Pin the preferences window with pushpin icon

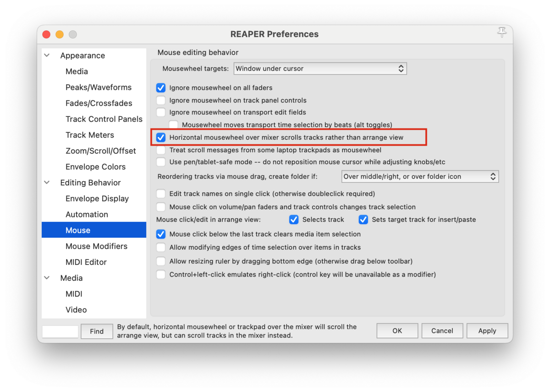point(501,32)
